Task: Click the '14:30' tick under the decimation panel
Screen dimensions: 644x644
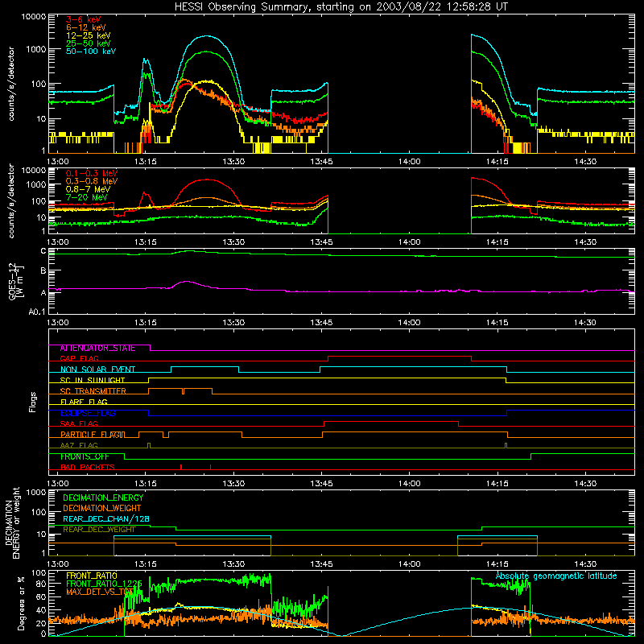Action: (585, 564)
